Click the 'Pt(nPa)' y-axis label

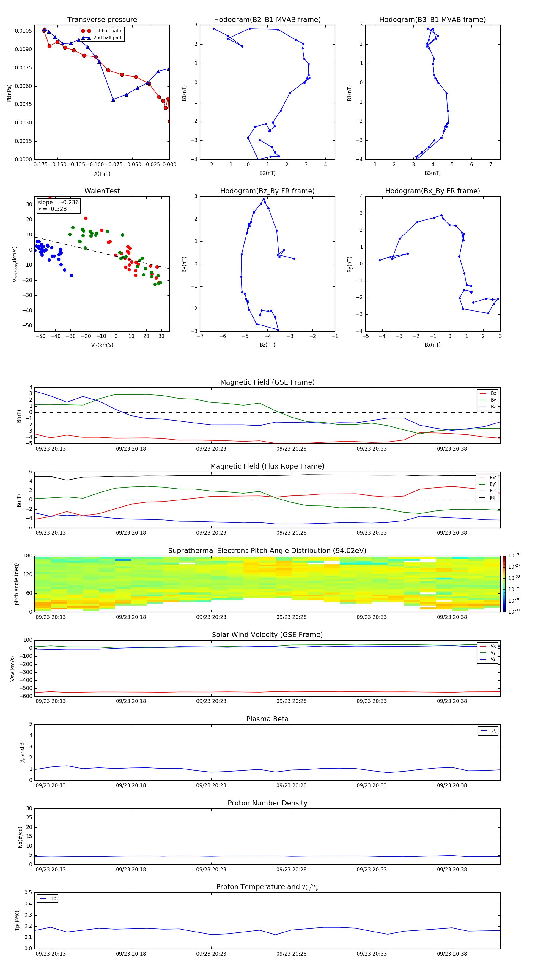point(9,93)
